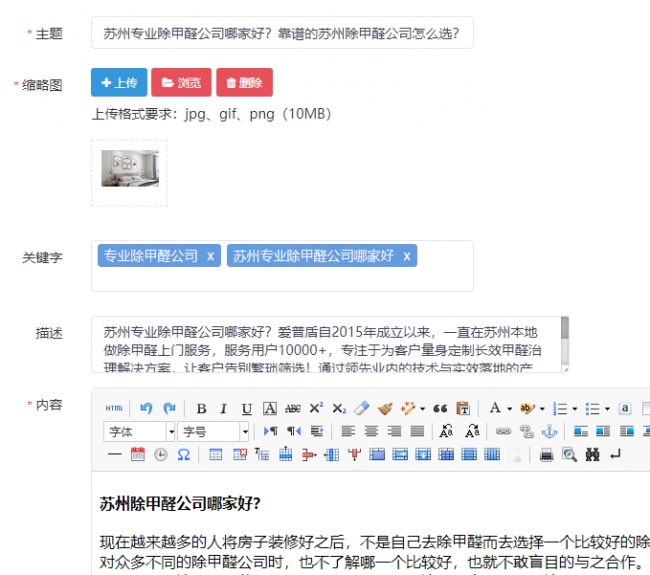
Task: Remove the hyperlink
Action: 526,432
